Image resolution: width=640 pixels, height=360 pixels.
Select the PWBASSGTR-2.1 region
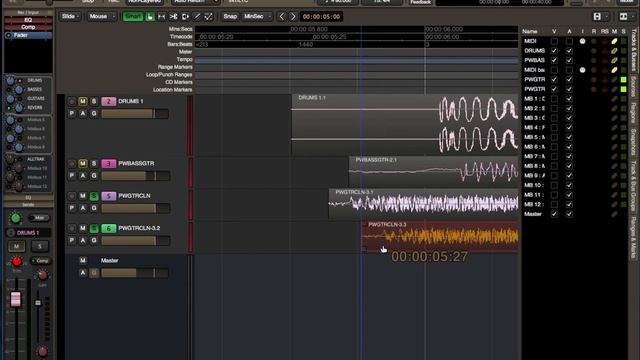pyautogui.click(x=433, y=172)
